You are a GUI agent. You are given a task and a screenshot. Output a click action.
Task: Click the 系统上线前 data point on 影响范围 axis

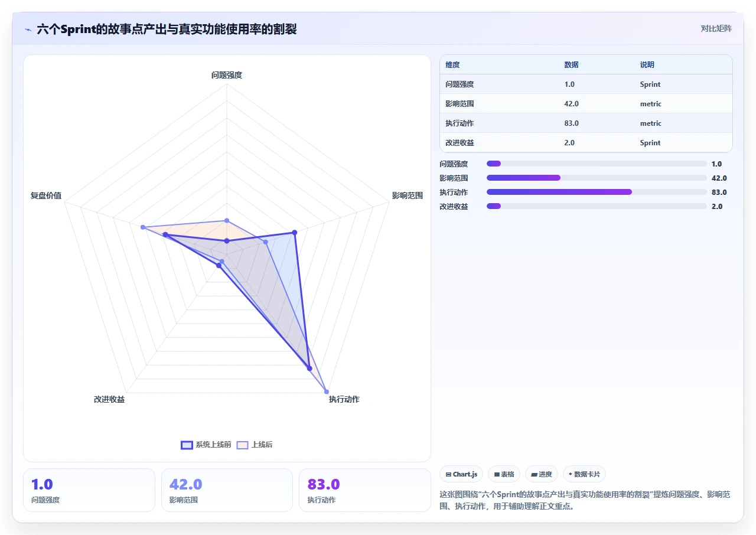(x=295, y=233)
